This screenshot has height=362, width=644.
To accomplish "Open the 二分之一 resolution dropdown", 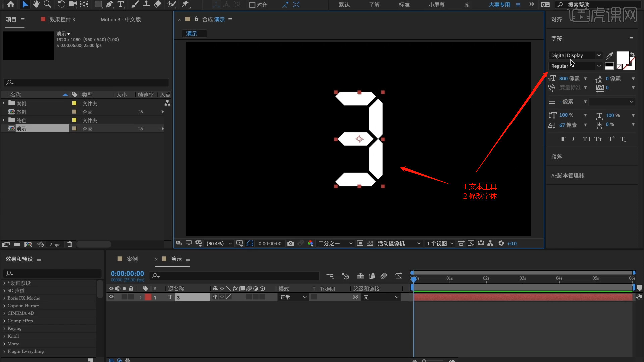I will click(335, 243).
